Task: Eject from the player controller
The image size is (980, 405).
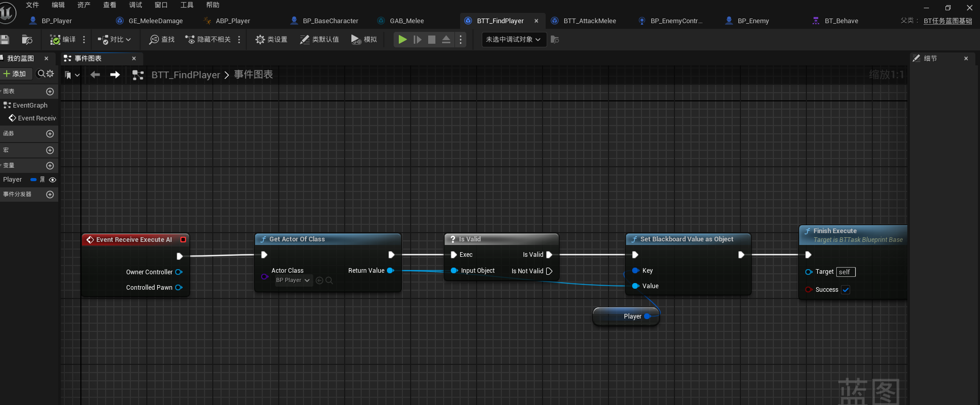Action: [446, 40]
